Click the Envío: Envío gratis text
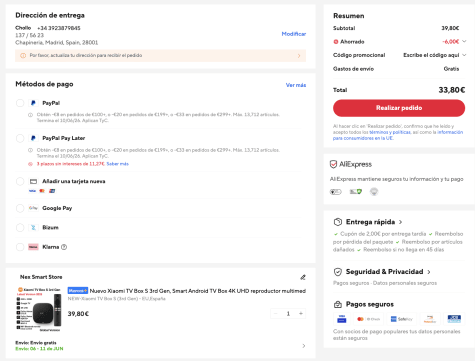Image resolution: width=475 pixels, height=361 pixels. 36,343
